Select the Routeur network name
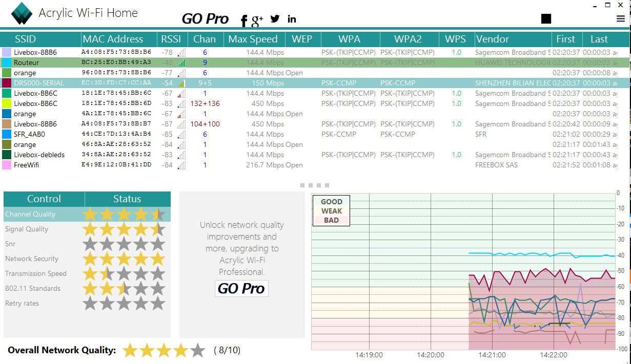 (27, 63)
